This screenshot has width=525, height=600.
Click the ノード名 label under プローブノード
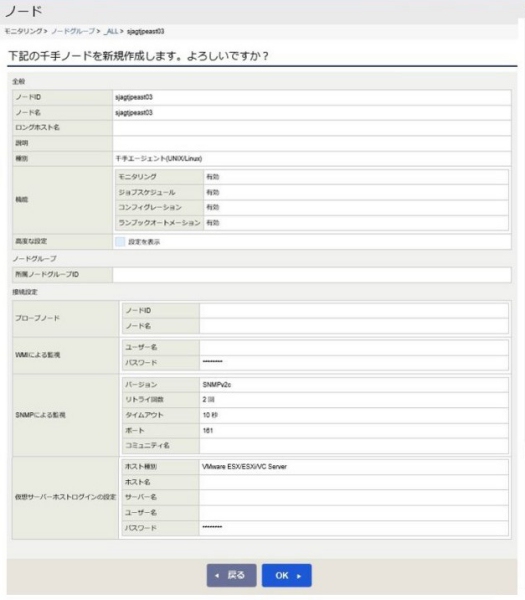pyautogui.click(x=138, y=326)
